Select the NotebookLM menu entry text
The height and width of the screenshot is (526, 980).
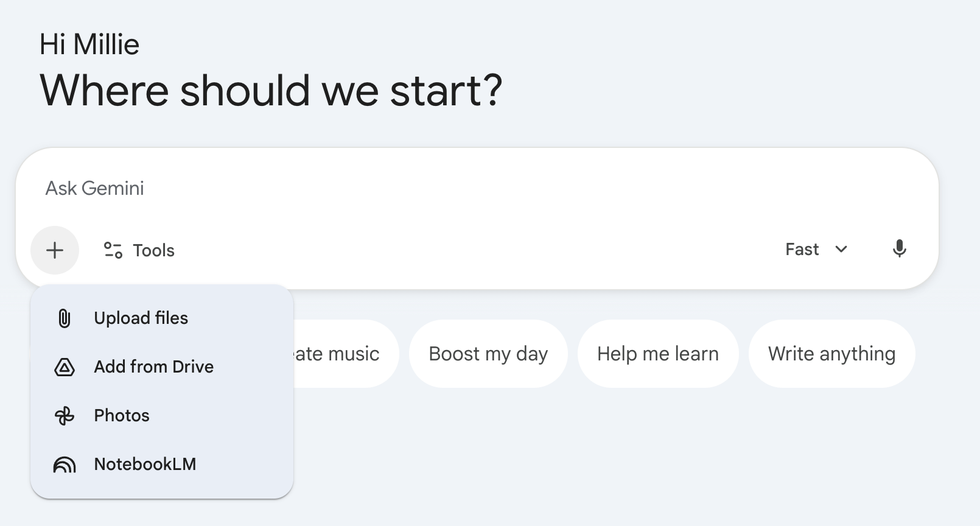click(x=145, y=464)
